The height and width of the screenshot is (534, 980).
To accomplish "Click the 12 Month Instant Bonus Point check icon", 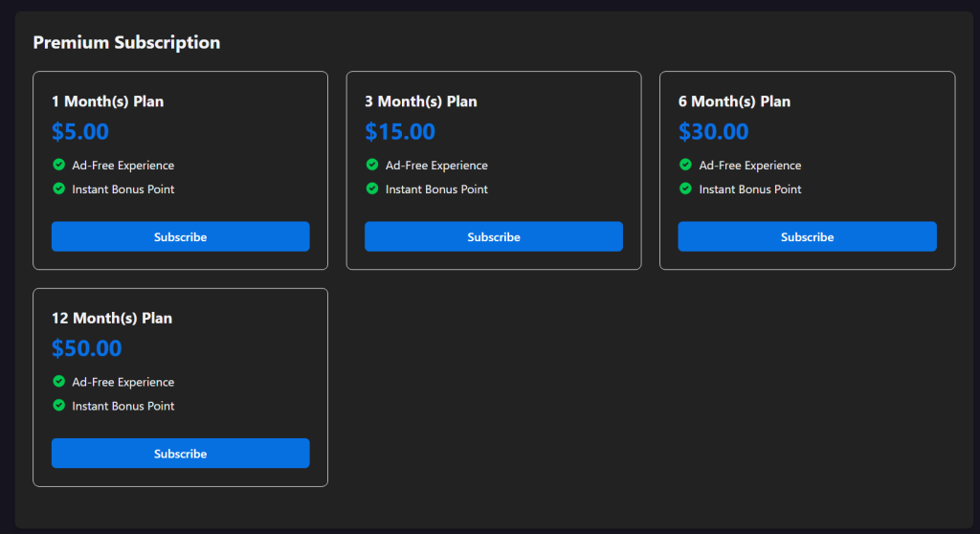I will click(x=59, y=405).
